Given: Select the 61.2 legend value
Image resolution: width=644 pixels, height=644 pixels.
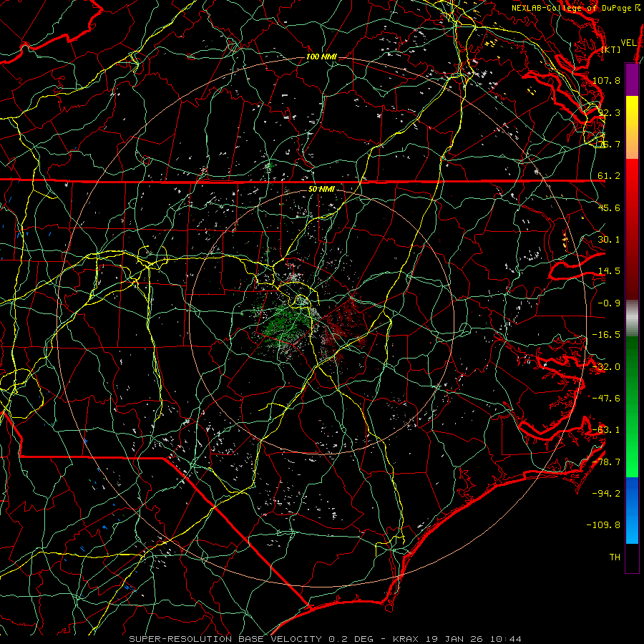Looking at the screenshot, I should [609, 176].
